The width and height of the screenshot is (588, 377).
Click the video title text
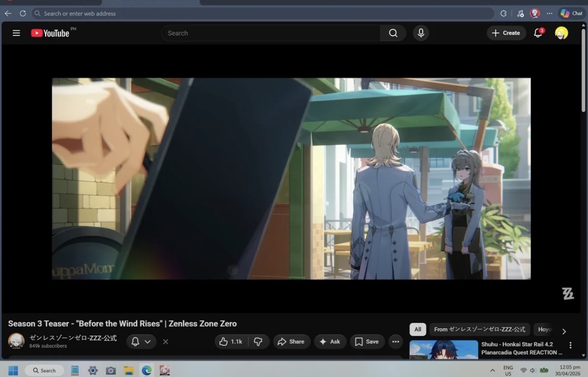(x=122, y=323)
